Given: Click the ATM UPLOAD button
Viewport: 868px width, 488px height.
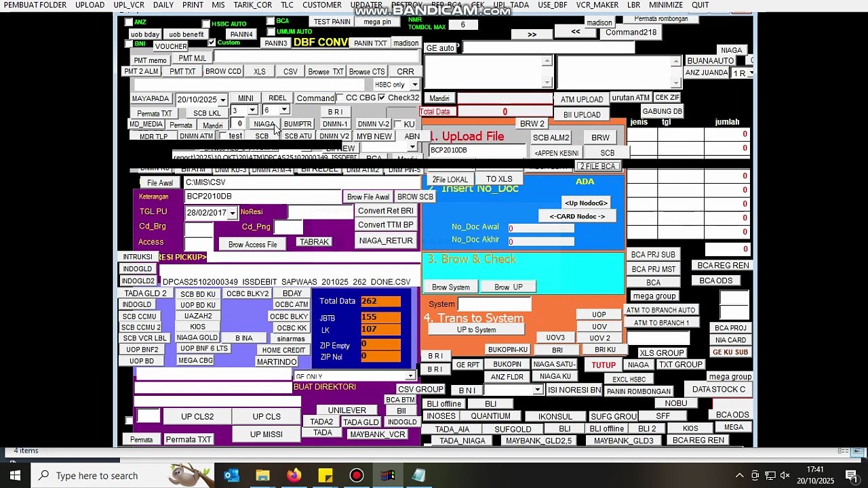Looking at the screenshot, I should [x=582, y=100].
